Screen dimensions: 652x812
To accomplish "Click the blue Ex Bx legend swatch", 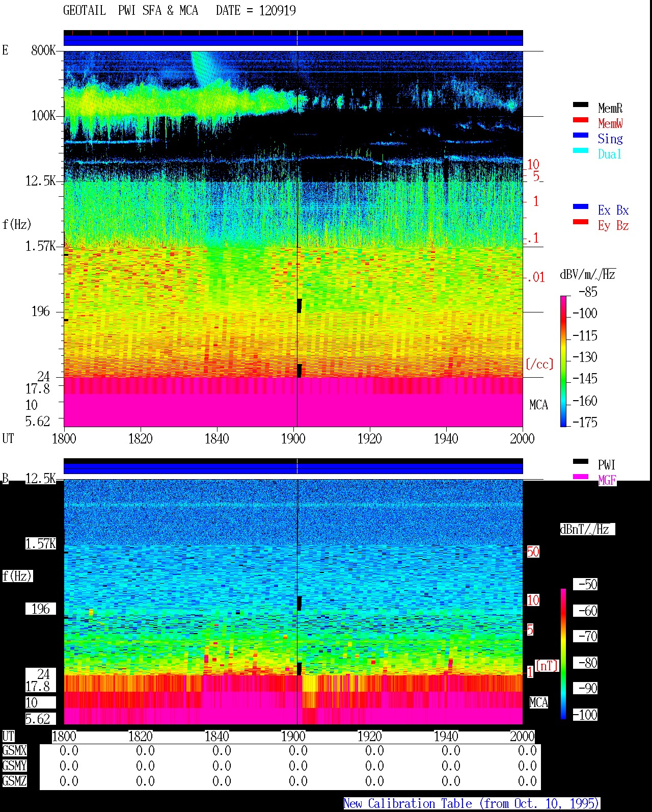I will point(580,207).
